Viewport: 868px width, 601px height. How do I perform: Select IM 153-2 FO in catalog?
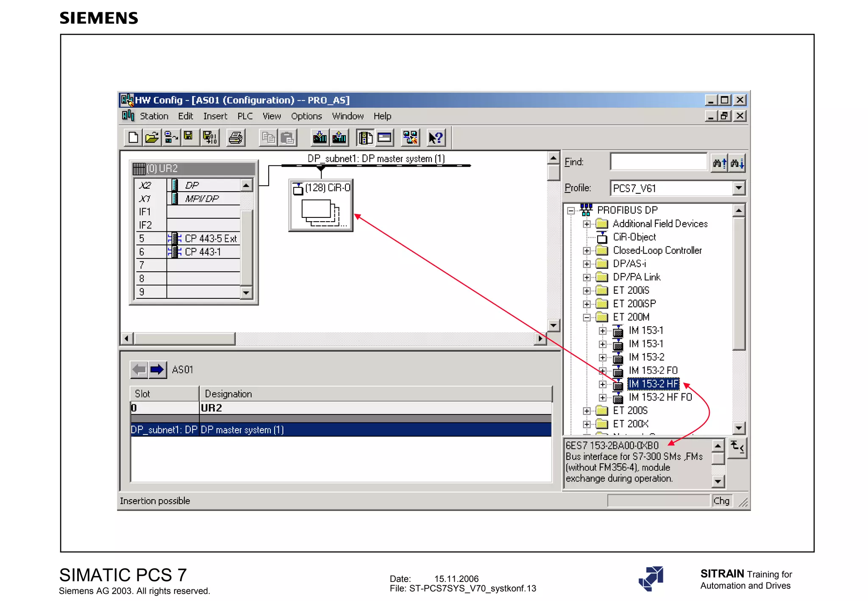pyautogui.click(x=653, y=370)
